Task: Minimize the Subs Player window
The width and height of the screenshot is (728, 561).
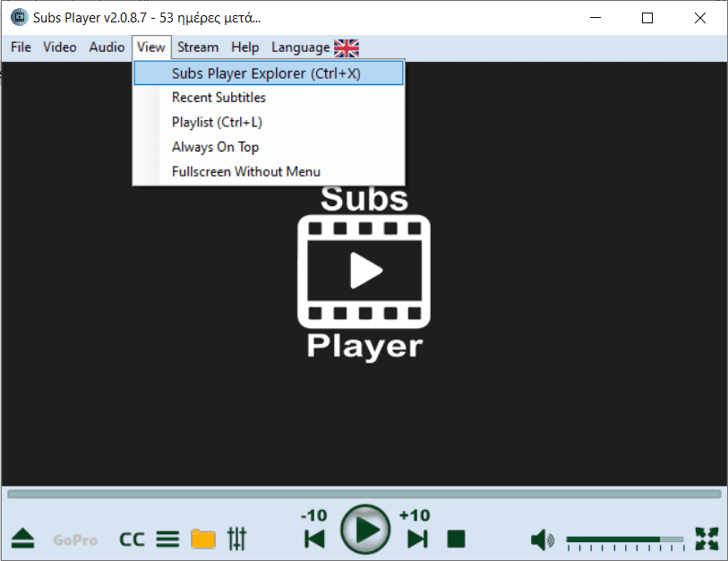Action: (595, 18)
